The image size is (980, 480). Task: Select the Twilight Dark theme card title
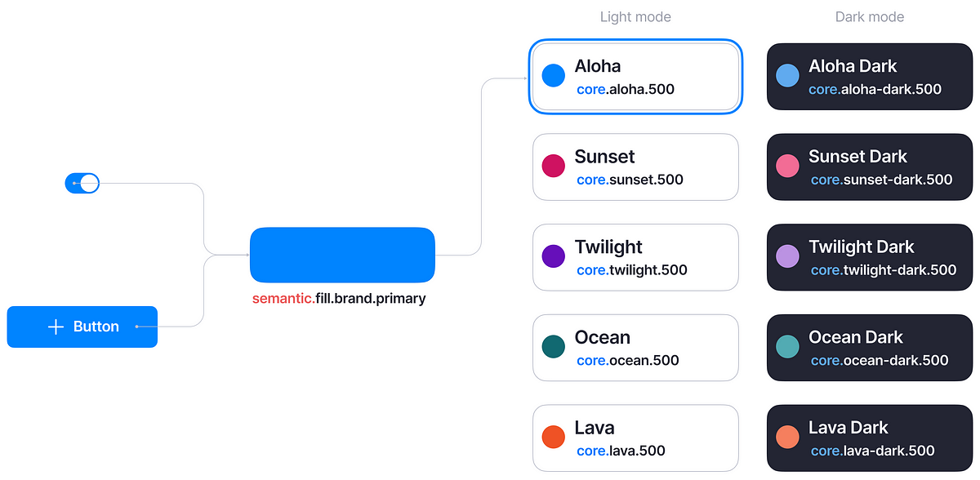pos(862,247)
